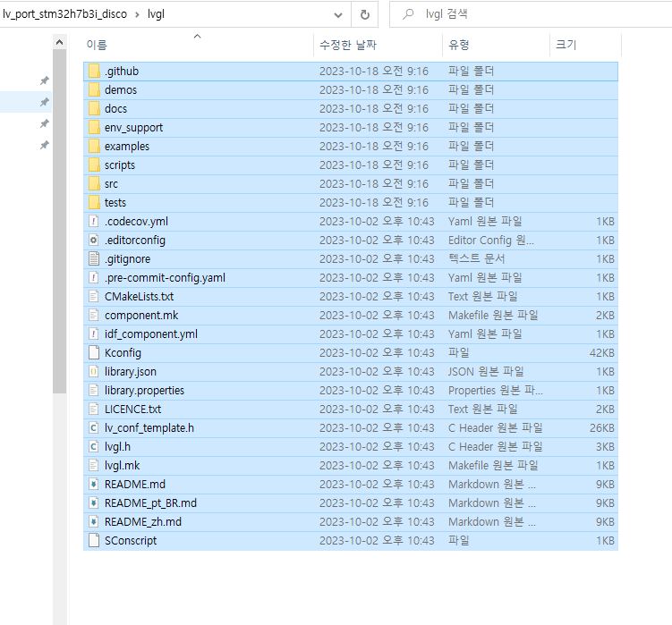The width and height of the screenshot is (672, 625).
Task: Click the first pin icon in sidebar
Action: click(x=44, y=80)
